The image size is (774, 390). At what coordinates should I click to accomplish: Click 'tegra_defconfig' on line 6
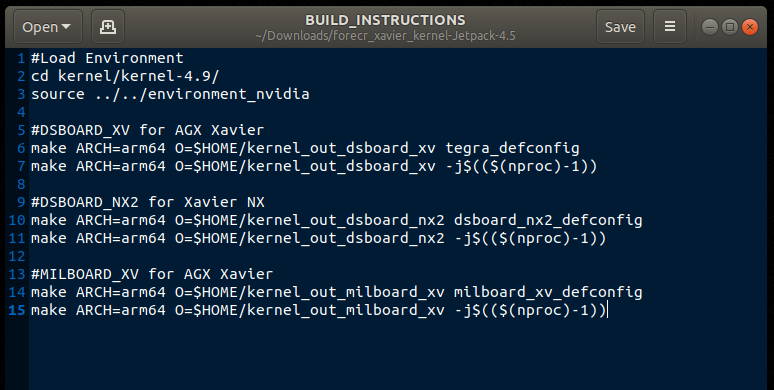pos(512,148)
